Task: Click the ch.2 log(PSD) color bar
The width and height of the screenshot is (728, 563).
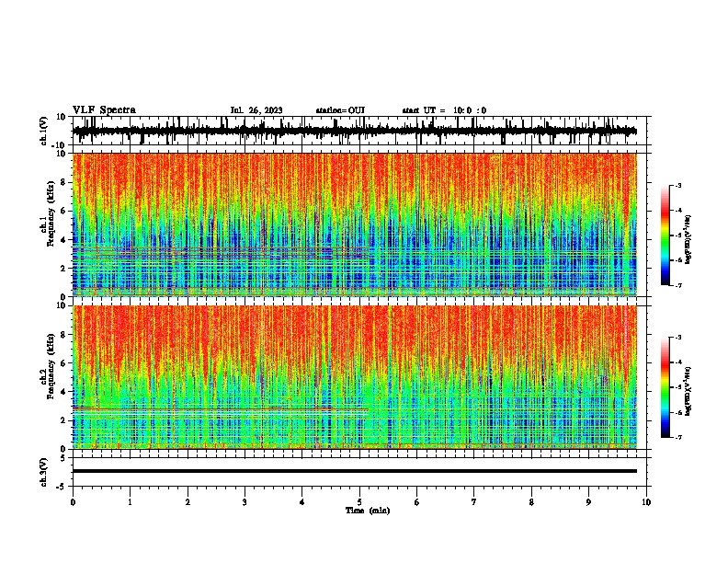Action: point(665,387)
